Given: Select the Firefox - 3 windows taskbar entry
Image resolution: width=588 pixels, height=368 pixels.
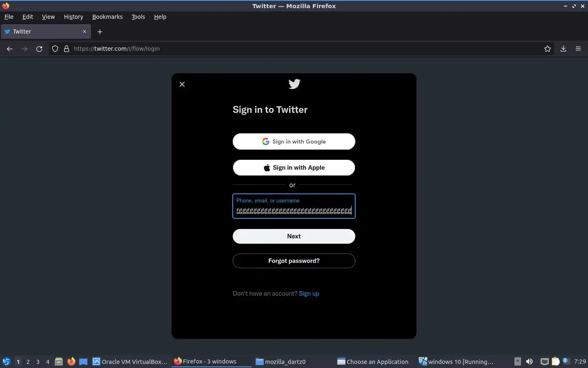Looking at the screenshot, I should click(x=212, y=361).
